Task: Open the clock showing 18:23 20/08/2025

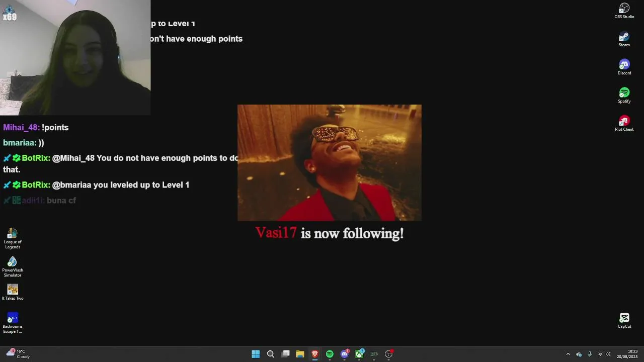Action: (627, 354)
